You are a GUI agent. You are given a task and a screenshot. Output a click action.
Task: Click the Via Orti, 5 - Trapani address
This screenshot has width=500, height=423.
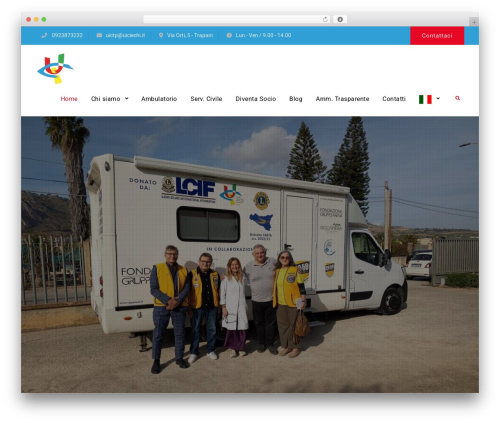point(190,35)
